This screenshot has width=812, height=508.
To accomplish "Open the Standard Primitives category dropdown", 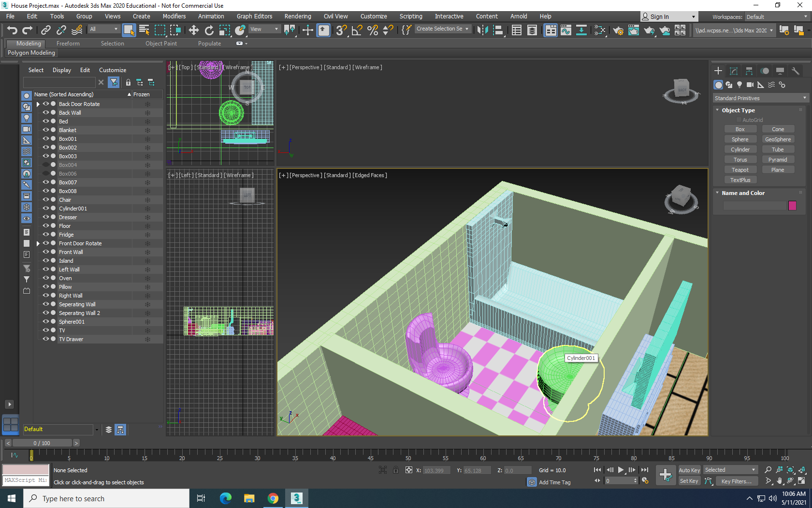I will pyautogui.click(x=760, y=98).
